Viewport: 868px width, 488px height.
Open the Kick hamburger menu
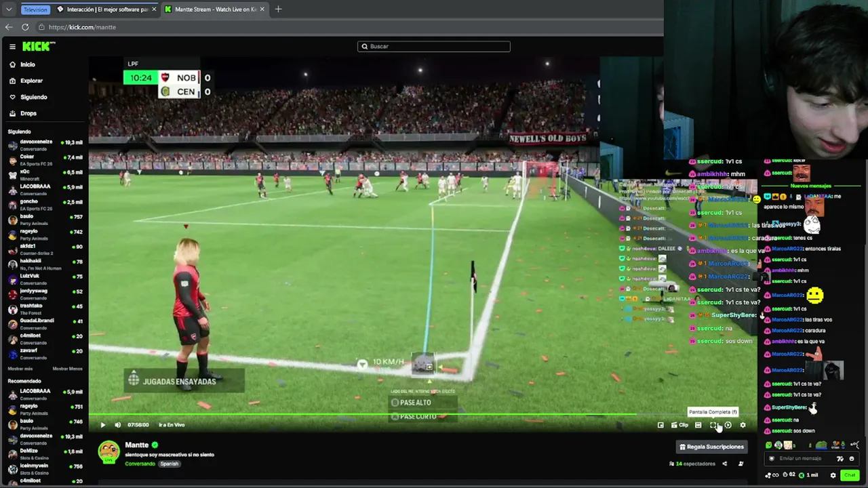coord(12,47)
